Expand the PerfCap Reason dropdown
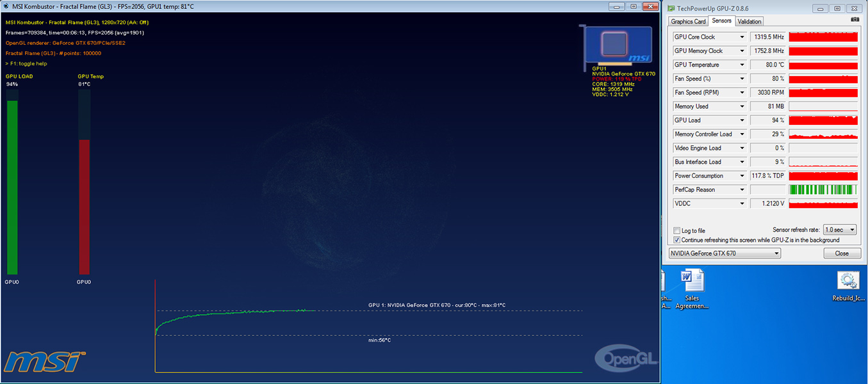The height and width of the screenshot is (384, 868). [742, 189]
